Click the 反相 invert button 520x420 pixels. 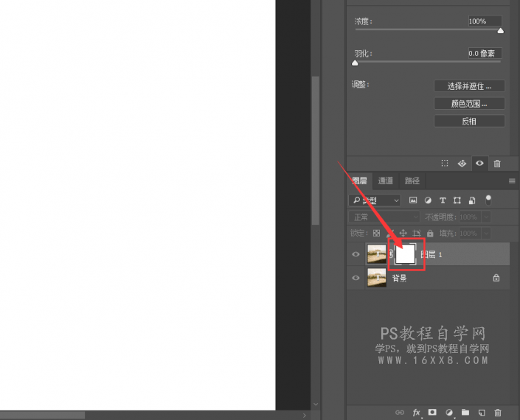coord(469,122)
